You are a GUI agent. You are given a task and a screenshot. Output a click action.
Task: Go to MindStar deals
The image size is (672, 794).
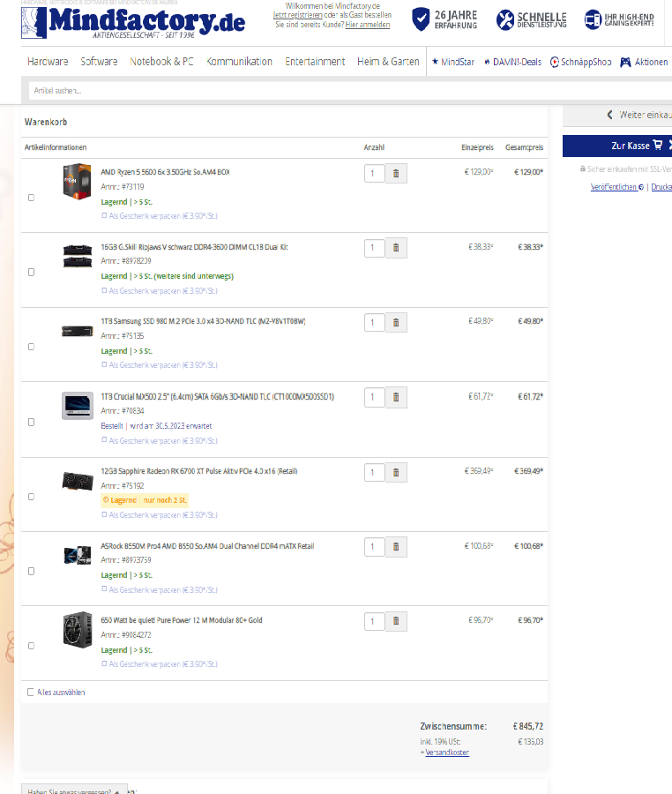[453, 62]
